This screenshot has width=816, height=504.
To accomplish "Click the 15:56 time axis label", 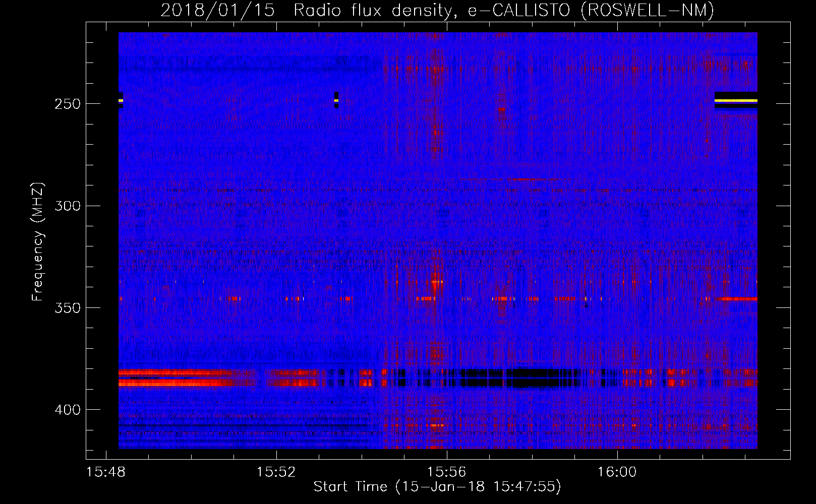I will [447, 472].
